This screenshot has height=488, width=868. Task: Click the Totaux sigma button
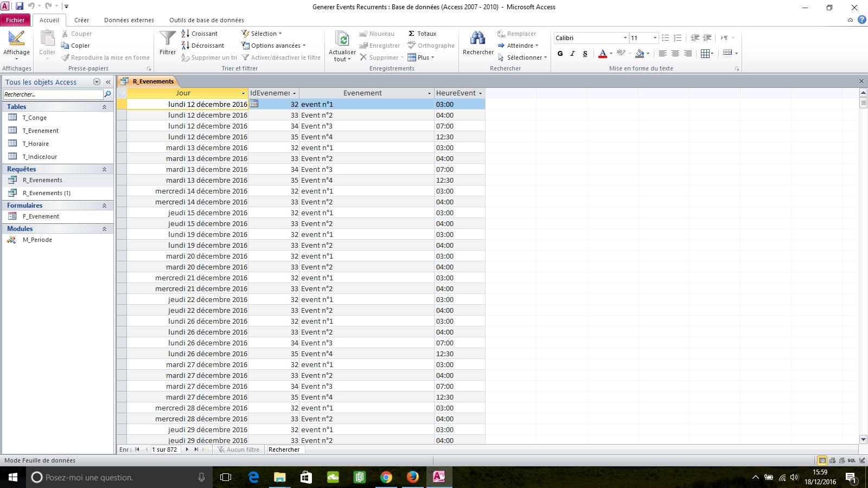422,34
